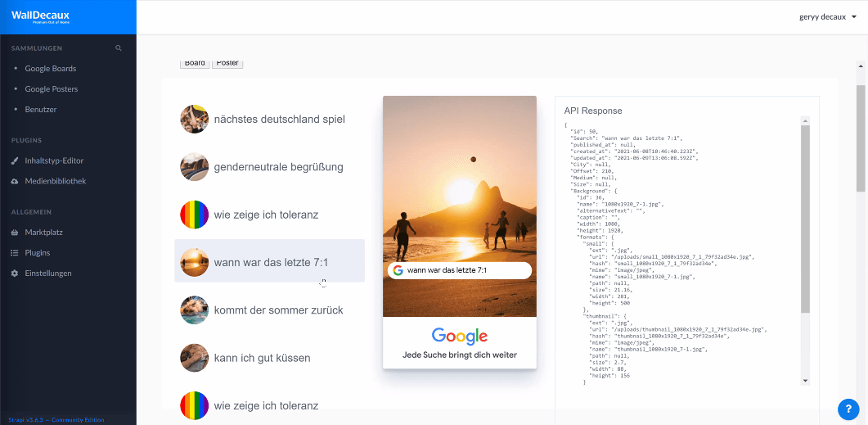Click the Inhaltstyp-Editor brush icon
The height and width of the screenshot is (425, 868).
tap(15, 161)
